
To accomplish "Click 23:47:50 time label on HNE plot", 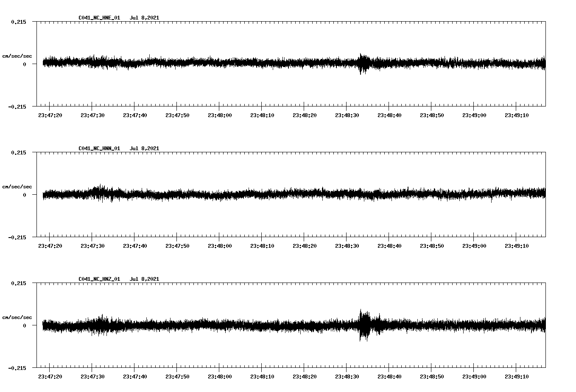I will tap(177, 115).
